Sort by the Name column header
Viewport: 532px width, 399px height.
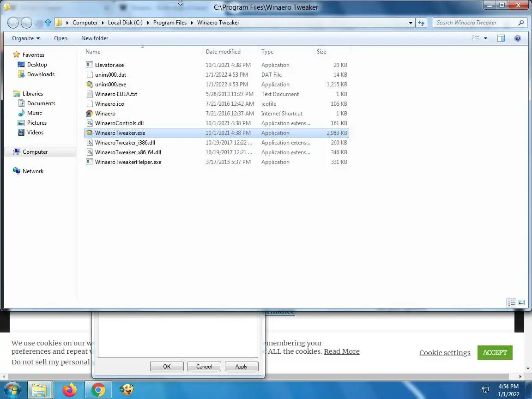(143, 52)
